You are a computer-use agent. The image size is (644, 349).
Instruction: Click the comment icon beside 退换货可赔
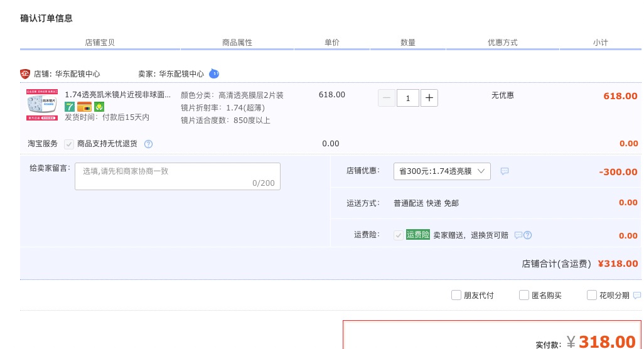pos(518,235)
